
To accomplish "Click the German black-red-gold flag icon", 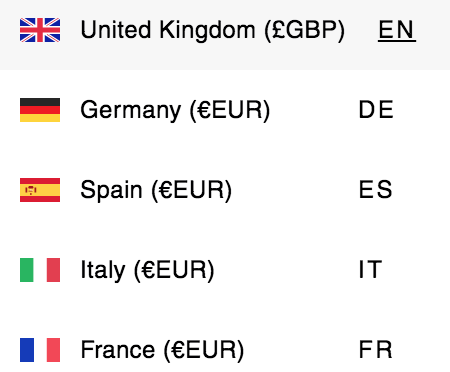I will point(40,110).
